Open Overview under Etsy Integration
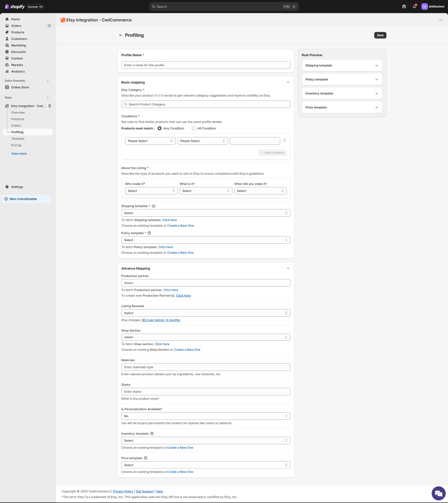The height and width of the screenshot is (503, 448). [x=18, y=112]
